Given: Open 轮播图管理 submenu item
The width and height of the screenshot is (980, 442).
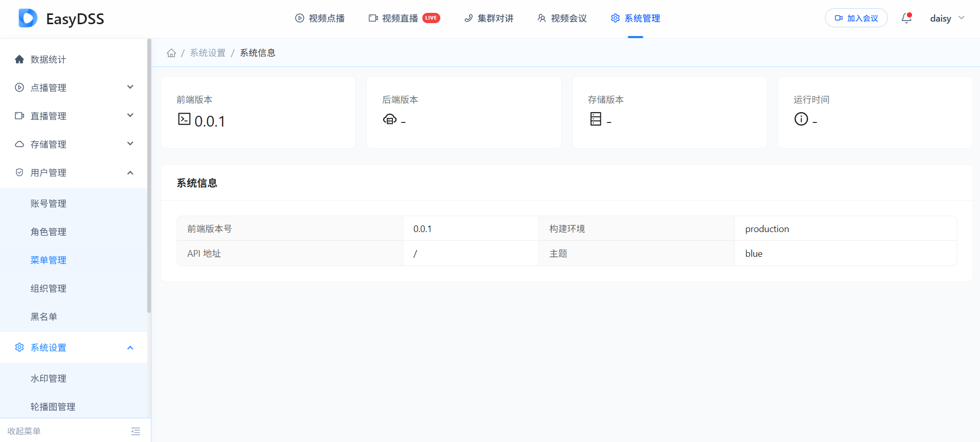Looking at the screenshot, I should (74, 406).
